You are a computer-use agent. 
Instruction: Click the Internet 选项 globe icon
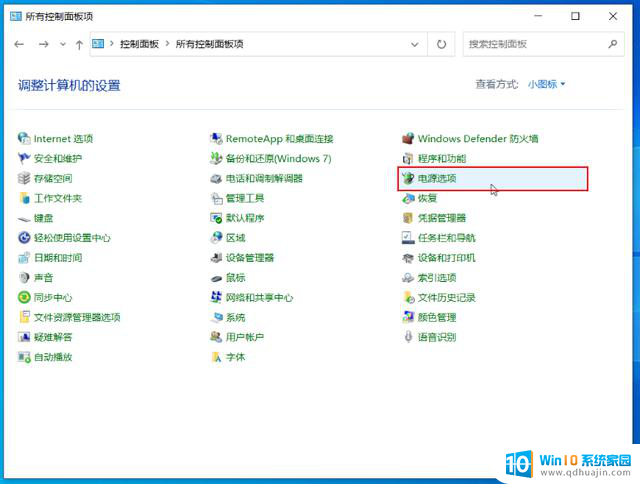(24, 138)
